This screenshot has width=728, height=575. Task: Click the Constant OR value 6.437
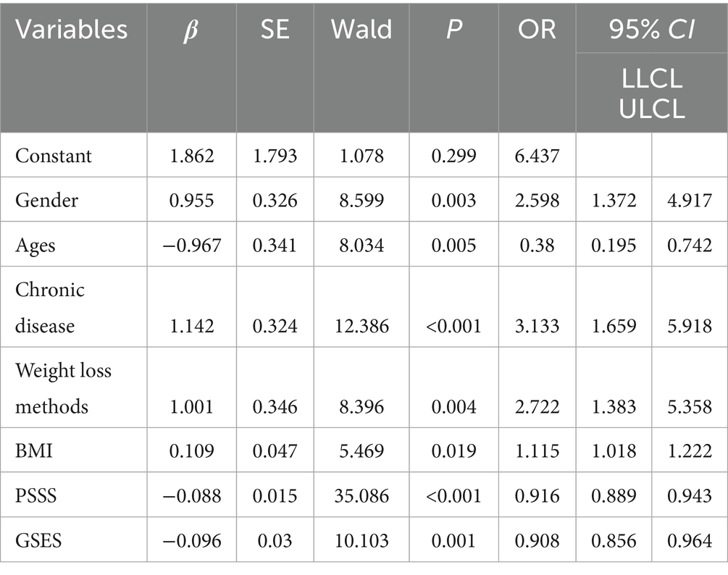[x=537, y=156]
